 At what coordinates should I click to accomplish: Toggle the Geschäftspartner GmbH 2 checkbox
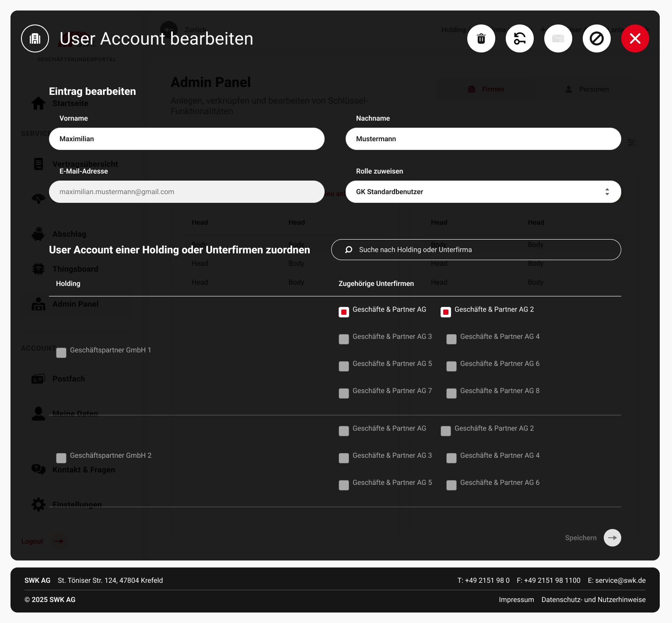point(61,458)
